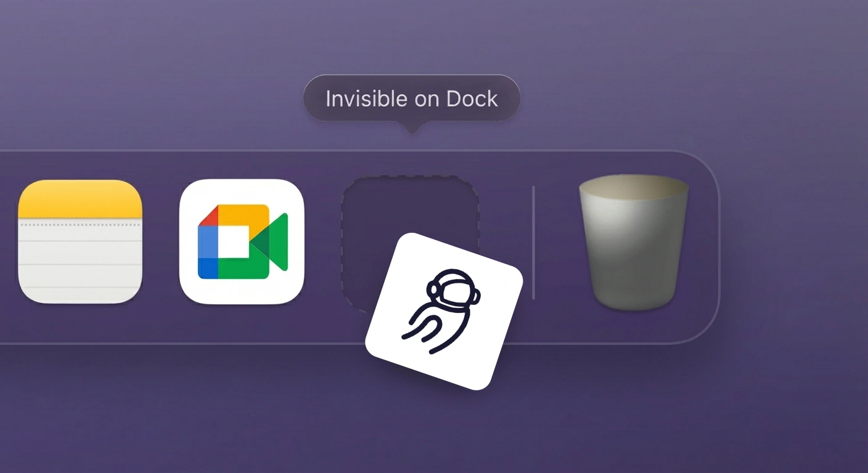The width and height of the screenshot is (868, 473).
Task: Select the 'Invisible on Dock' tooltip bubble
Action: 411,99
